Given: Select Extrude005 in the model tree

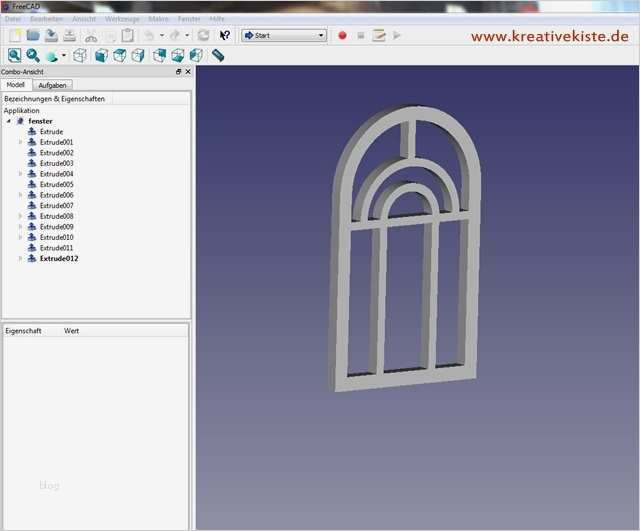Looking at the screenshot, I should point(57,184).
